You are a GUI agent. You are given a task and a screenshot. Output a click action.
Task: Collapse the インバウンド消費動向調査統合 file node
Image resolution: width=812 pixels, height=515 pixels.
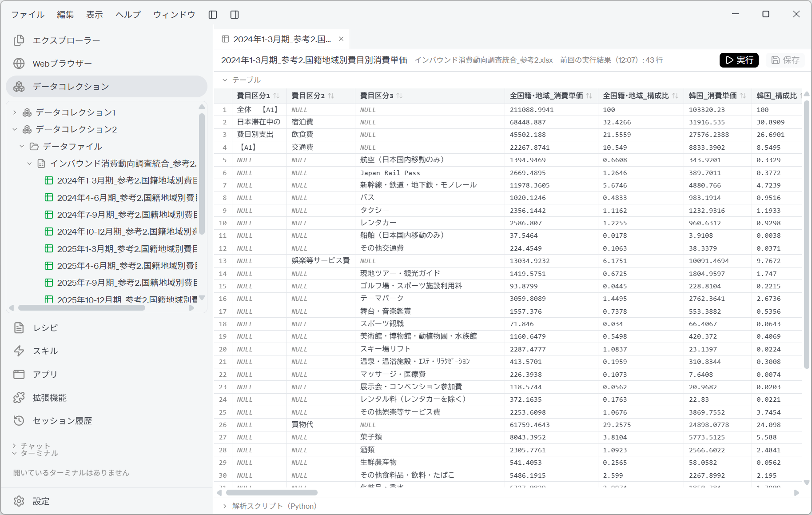click(x=29, y=164)
